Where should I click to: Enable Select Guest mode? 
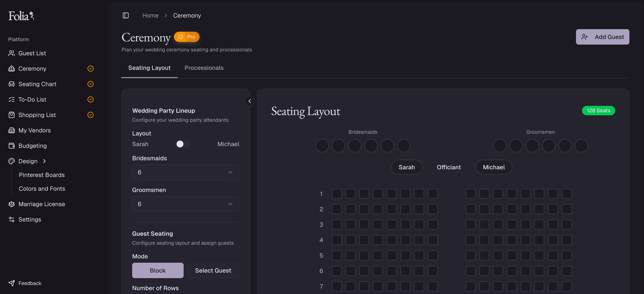coord(213,270)
